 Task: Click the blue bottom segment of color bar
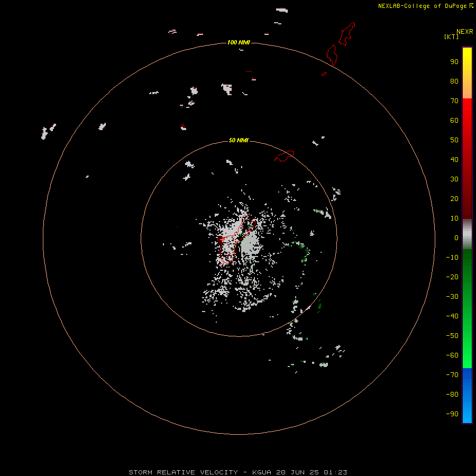coord(467,396)
